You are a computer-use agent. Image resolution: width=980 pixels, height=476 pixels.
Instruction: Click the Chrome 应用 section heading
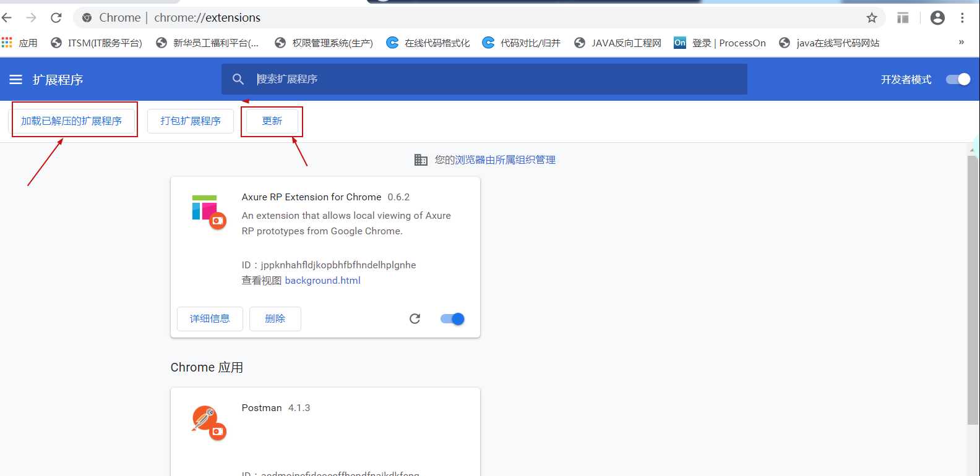(207, 367)
